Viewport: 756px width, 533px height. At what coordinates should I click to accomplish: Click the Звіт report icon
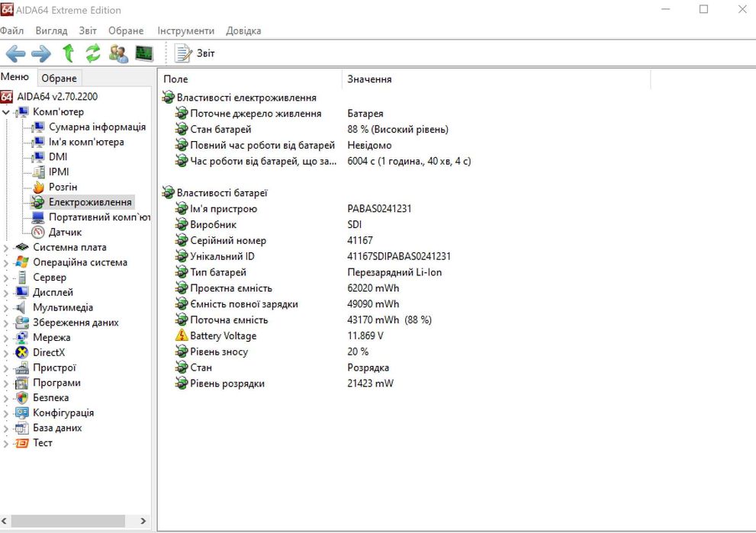click(183, 53)
